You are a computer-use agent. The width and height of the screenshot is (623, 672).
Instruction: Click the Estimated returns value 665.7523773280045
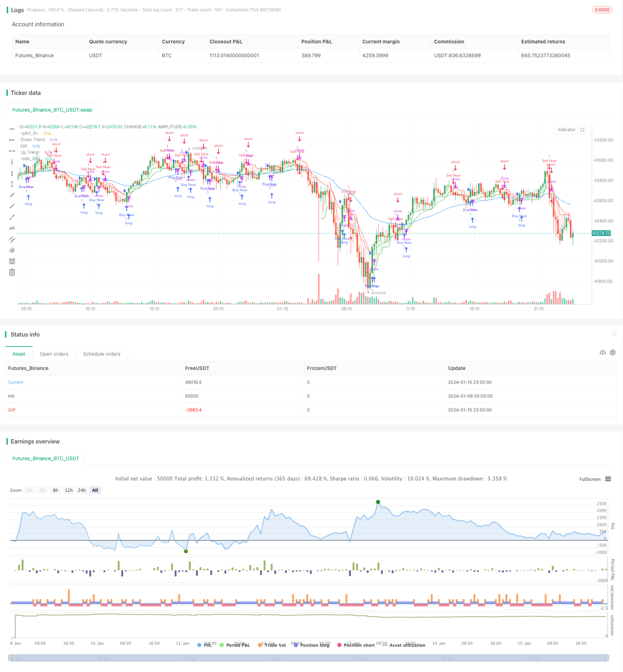click(x=546, y=56)
